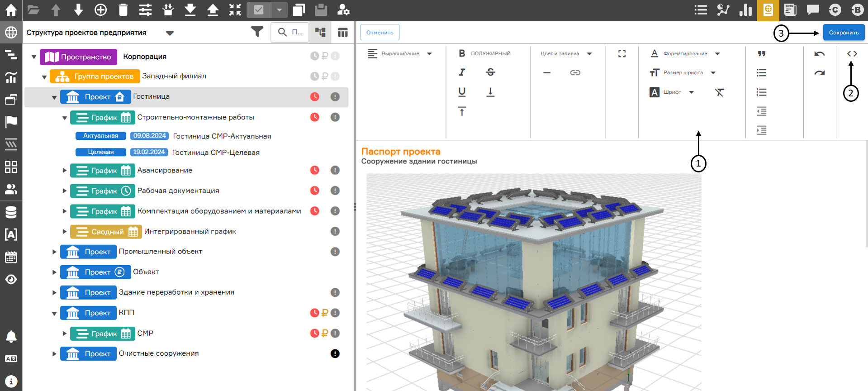868x391 pixels.
Task: Click the numbered list icon
Action: [762, 92]
